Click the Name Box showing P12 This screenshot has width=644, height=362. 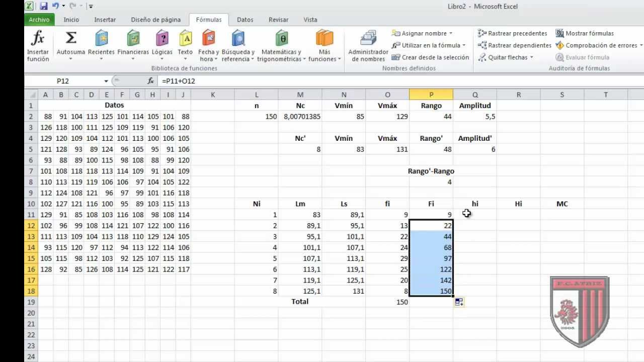point(64,81)
